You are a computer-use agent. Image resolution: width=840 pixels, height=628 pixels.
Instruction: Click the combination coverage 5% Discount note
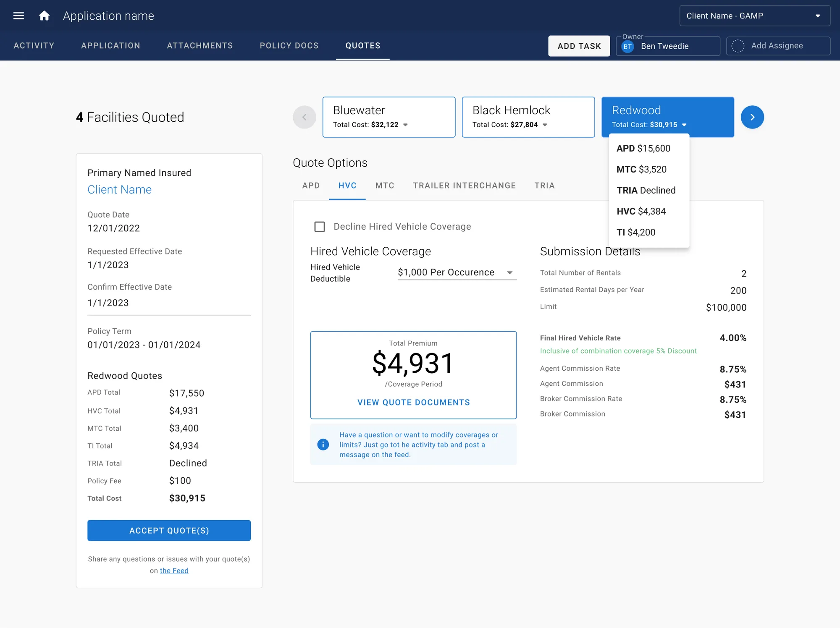(x=618, y=351)
